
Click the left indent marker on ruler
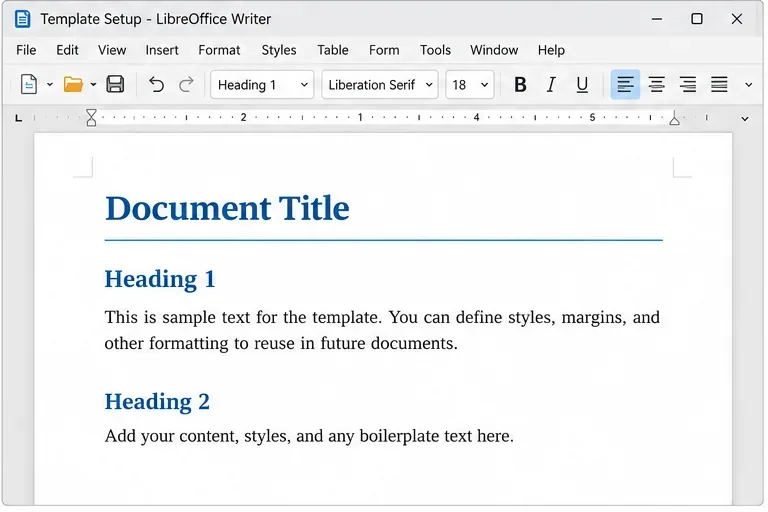tap(91, 118)
